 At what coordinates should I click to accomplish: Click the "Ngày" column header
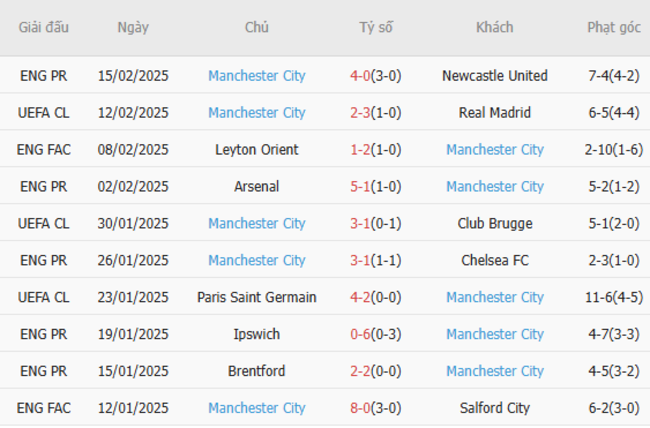click(x=133, y=28)
